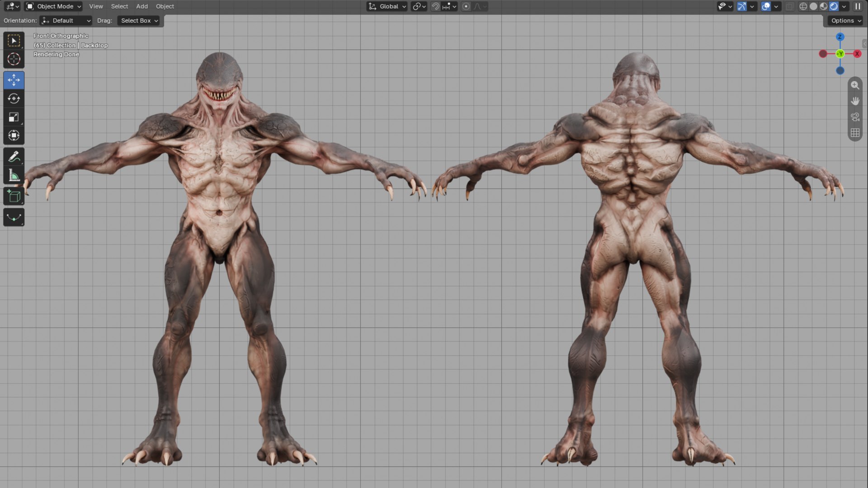Toggle viewport gizmos button
The image size is (868, 488).
[x=742, y=6]
